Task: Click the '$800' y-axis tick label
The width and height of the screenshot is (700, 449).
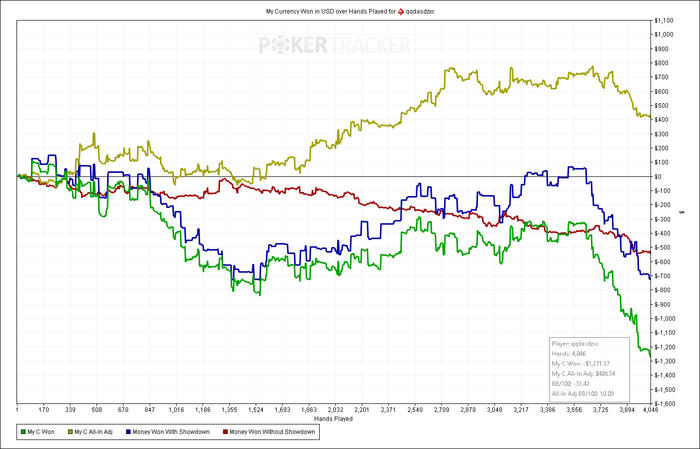Action: click(x=661, y=63)
